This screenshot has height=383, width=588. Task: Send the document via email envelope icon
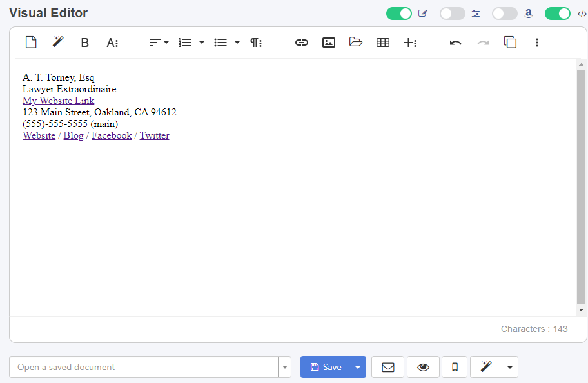click(387, 366)
